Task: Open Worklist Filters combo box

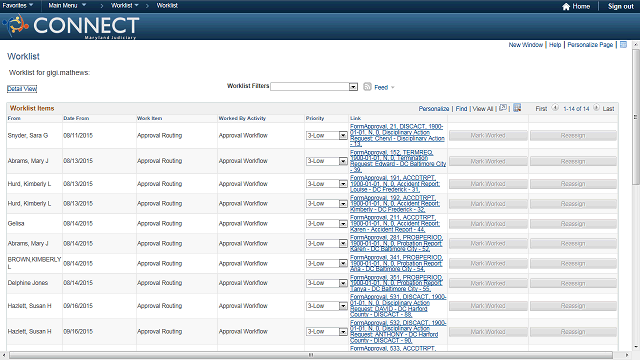Action: pos(314,87)
